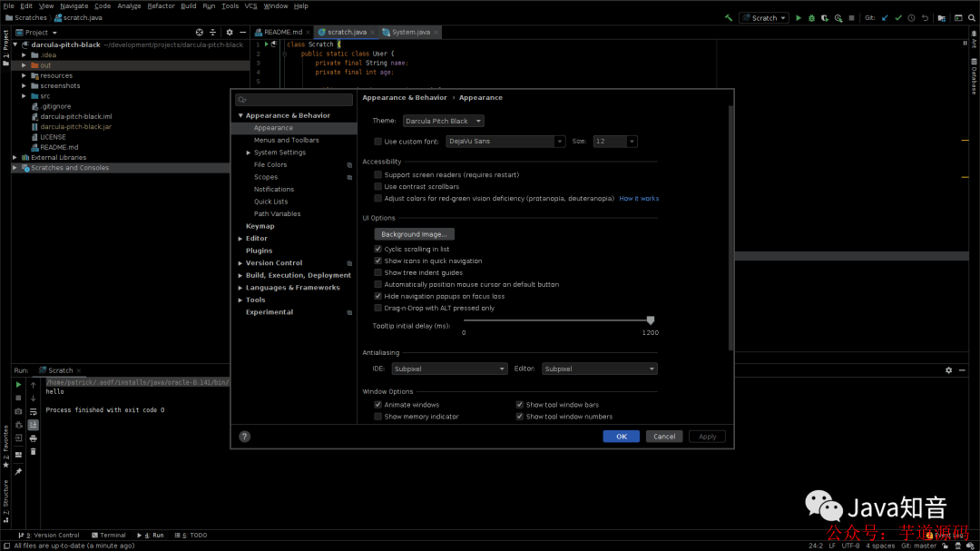Viewport: 980px width, 551px height.
Task: Click the Tooltip initial delay slider handle
Action: (x=650, y=320)
